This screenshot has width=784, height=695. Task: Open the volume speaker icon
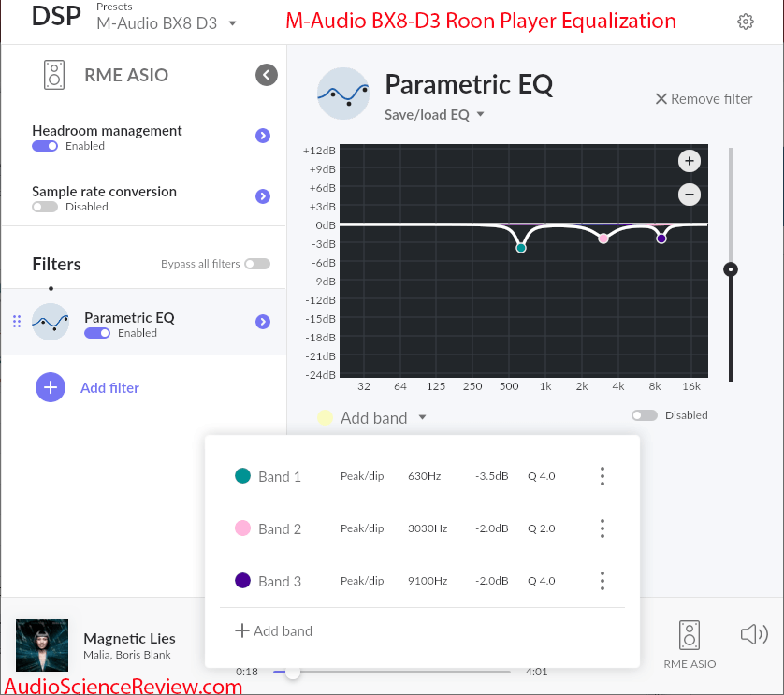tap(754, 634)
